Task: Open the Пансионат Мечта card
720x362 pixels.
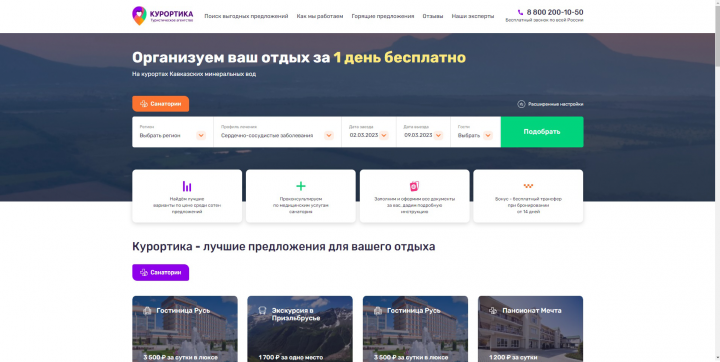Action: [x=530, y=329]
